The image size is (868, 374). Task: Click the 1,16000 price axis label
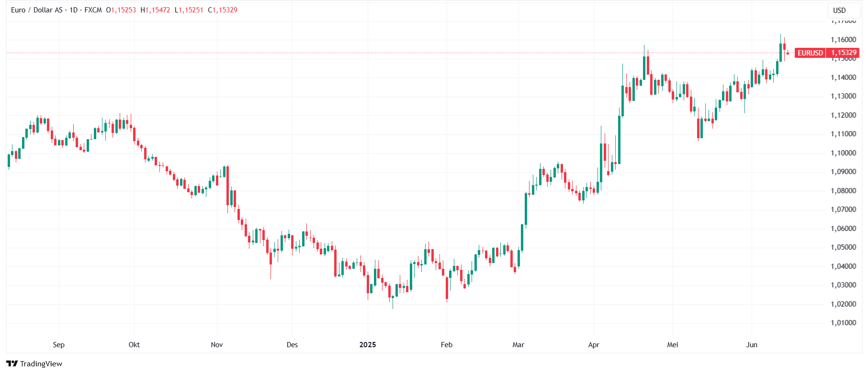pyautogui.click(x=844, y=40)
